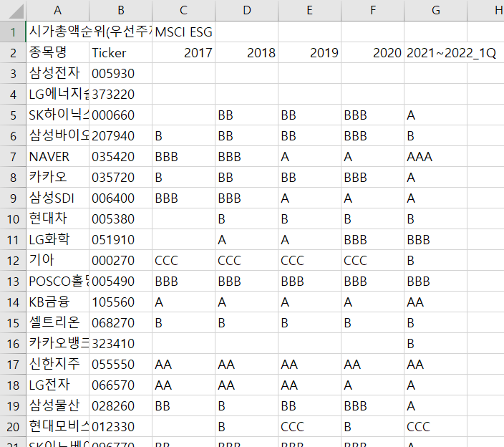This screenshot has width=504, height=447.
Task: Select row 7 header
Action: point(13,156)
